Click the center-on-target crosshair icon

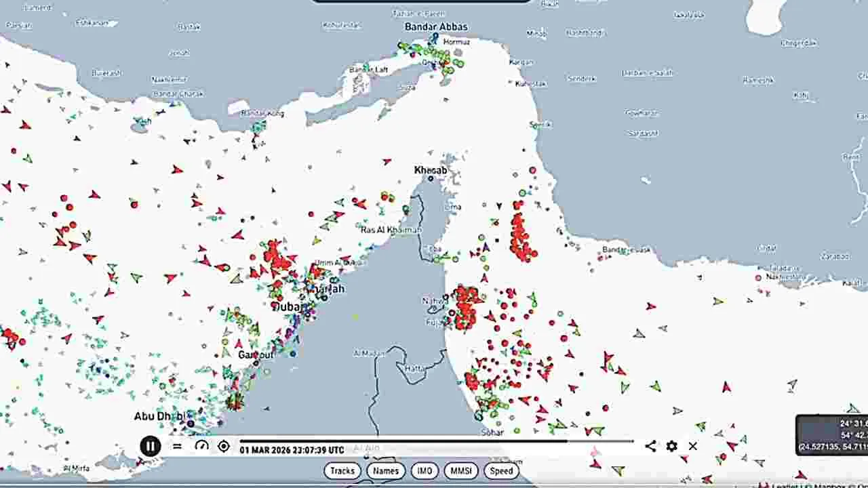click(224, 446)
